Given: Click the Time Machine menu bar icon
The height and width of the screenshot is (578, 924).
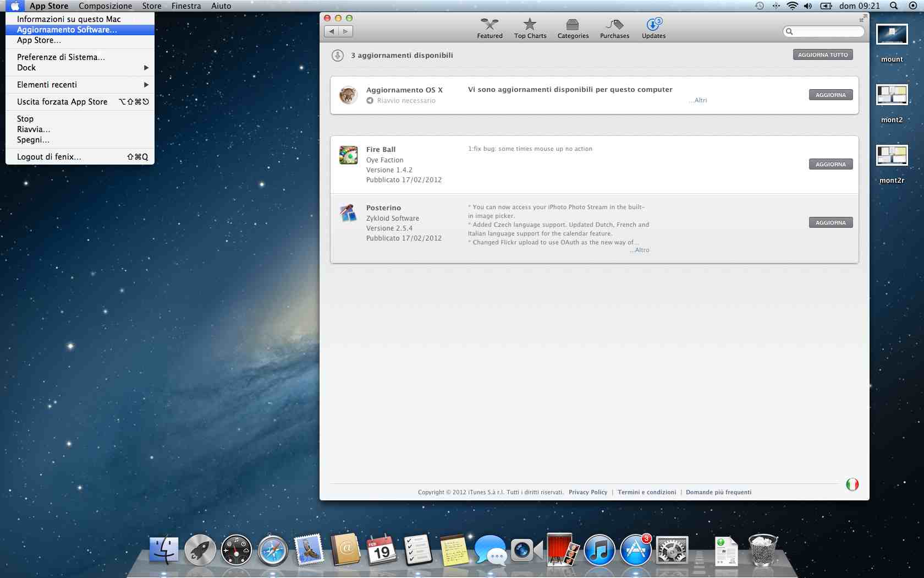Looking at the screenshot, I should tap(760, 6).
